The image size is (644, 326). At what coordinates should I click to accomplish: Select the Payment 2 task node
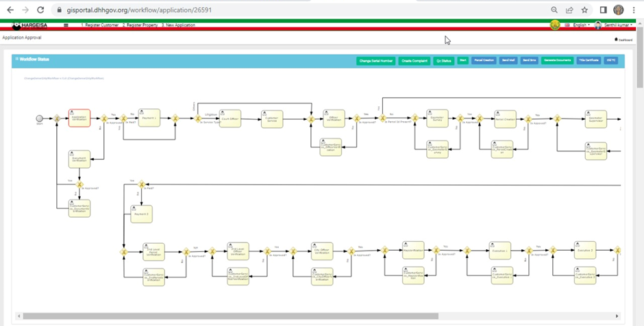tap(141, 214)
